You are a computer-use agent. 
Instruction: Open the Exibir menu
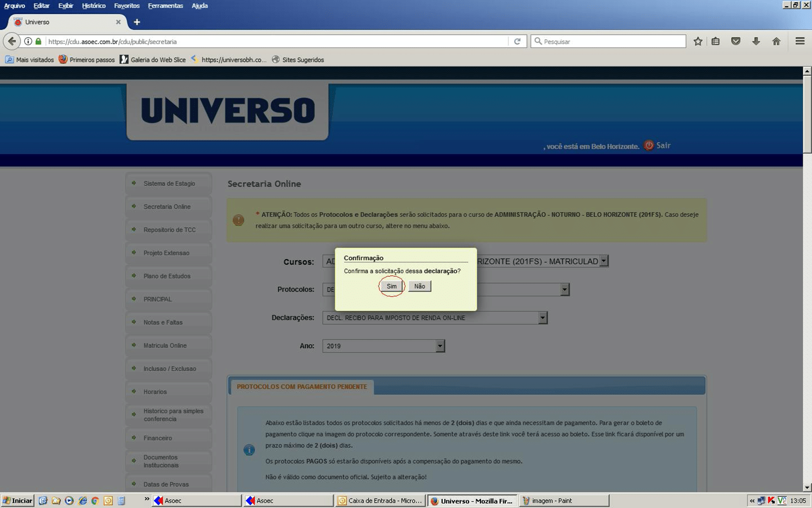(66, 6)
